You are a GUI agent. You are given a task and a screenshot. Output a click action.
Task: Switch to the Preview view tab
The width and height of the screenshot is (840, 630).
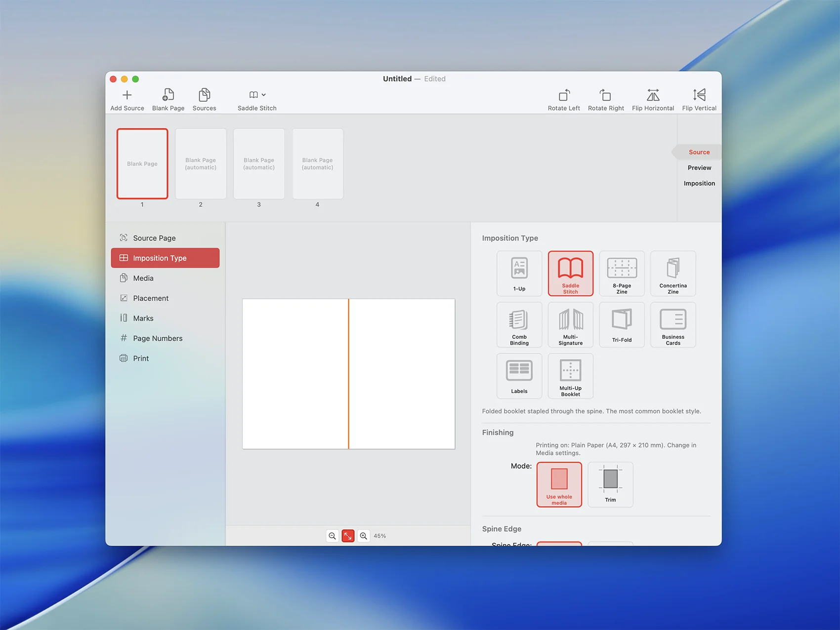pos(699,168)
